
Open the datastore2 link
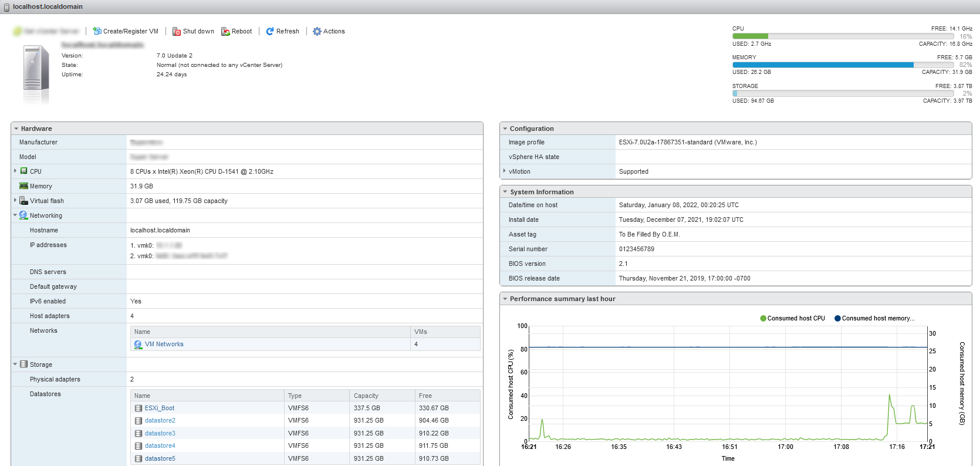(x=160, y=421)
